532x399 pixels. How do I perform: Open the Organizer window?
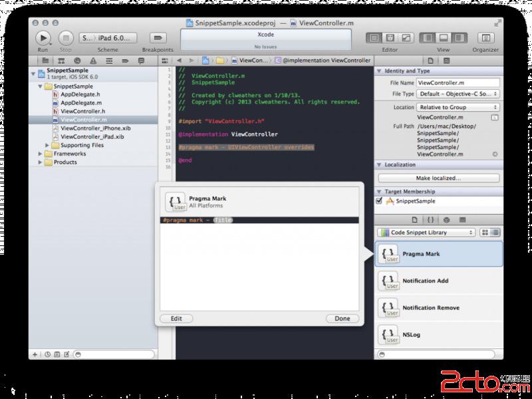[x=486, y=38]
